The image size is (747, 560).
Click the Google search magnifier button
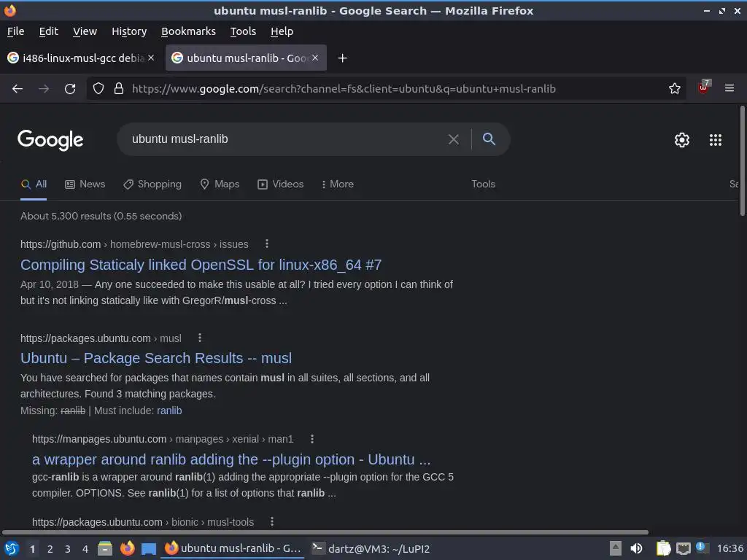pyautogui.click(x=489, y=139)
